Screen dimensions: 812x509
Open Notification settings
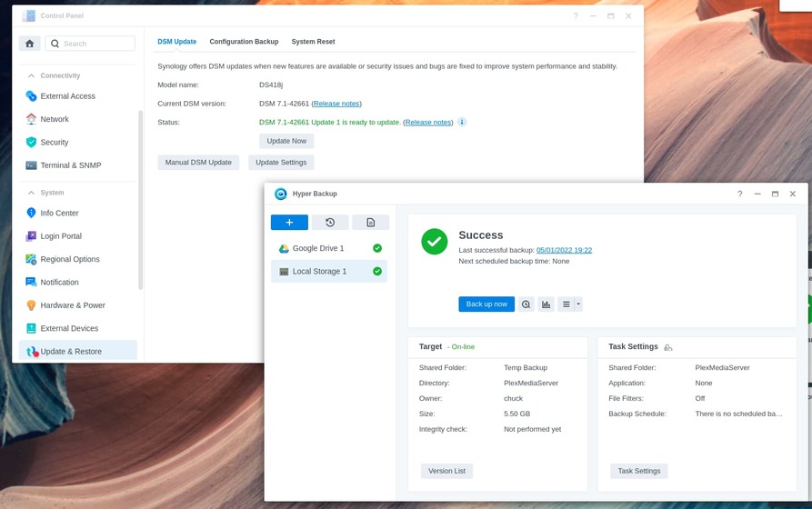[x=77, y=282]
